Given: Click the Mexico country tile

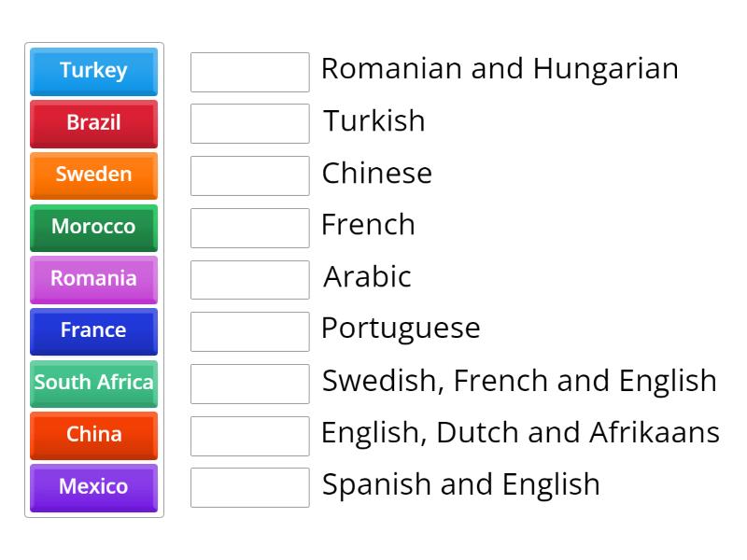Looking at the screenshot, I should click(93, 487).
